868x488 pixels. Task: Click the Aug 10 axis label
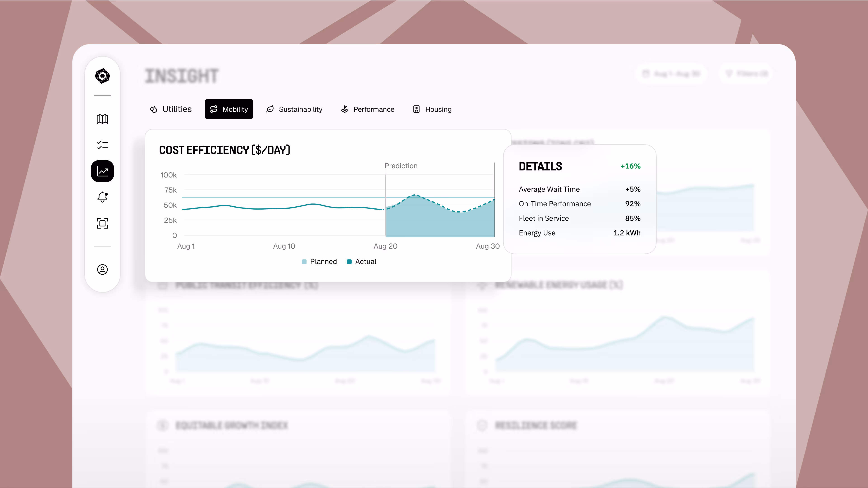[x=284, y=246]
